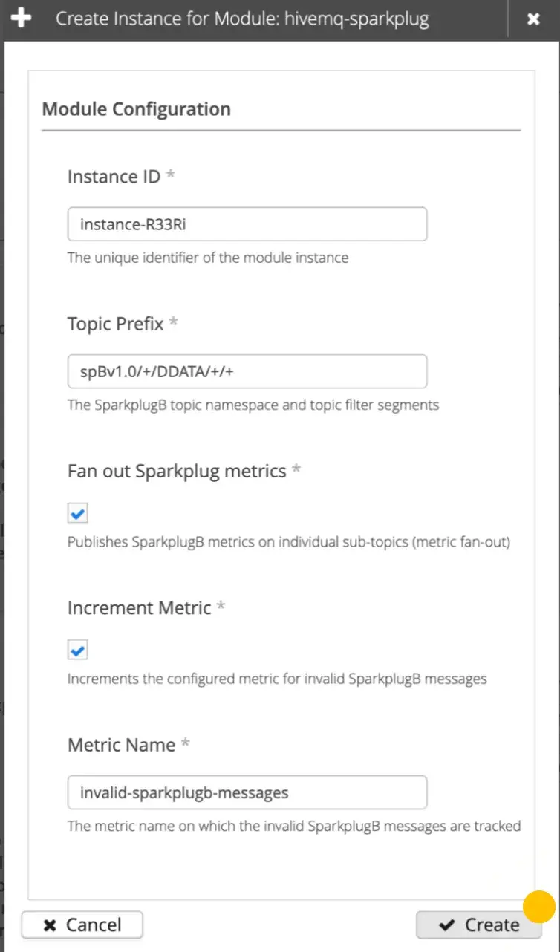560x952 pixels.
Task: Click the Metric Name label
Action: [x=122, y=745]
